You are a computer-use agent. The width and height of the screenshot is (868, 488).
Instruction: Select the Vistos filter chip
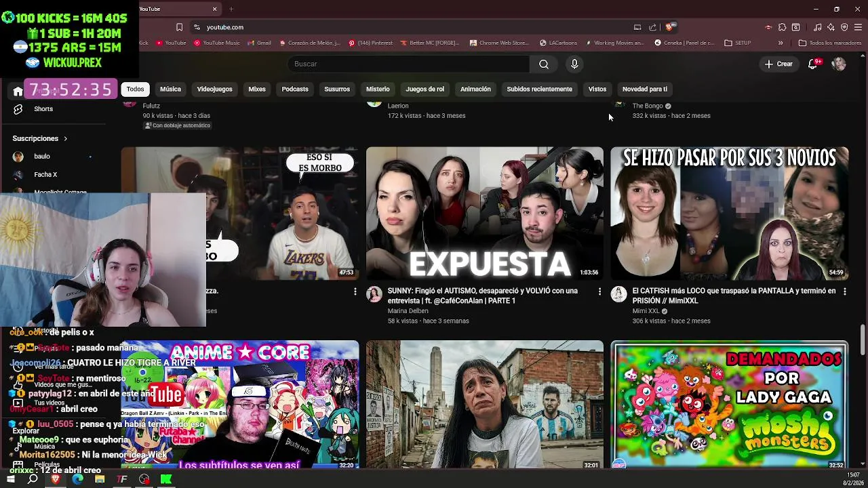point(597,89)
